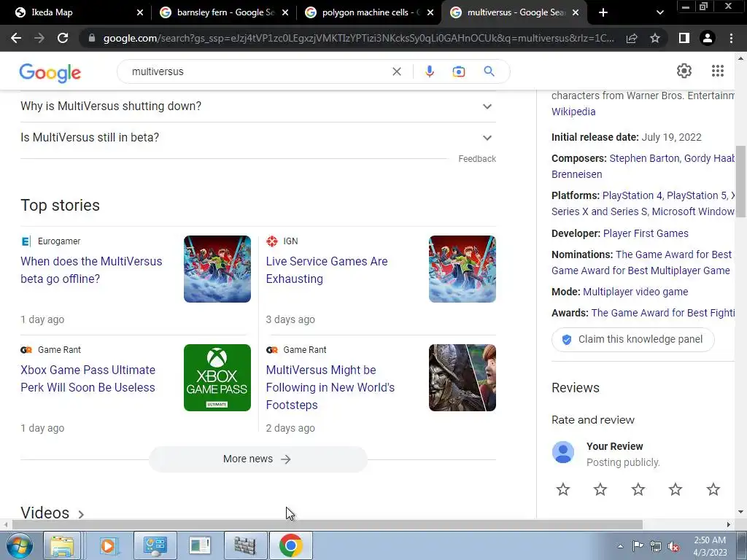Viewport: 747px width, 560px height.
Task: Rate one star in Your Review
Action: click(563, 489)
